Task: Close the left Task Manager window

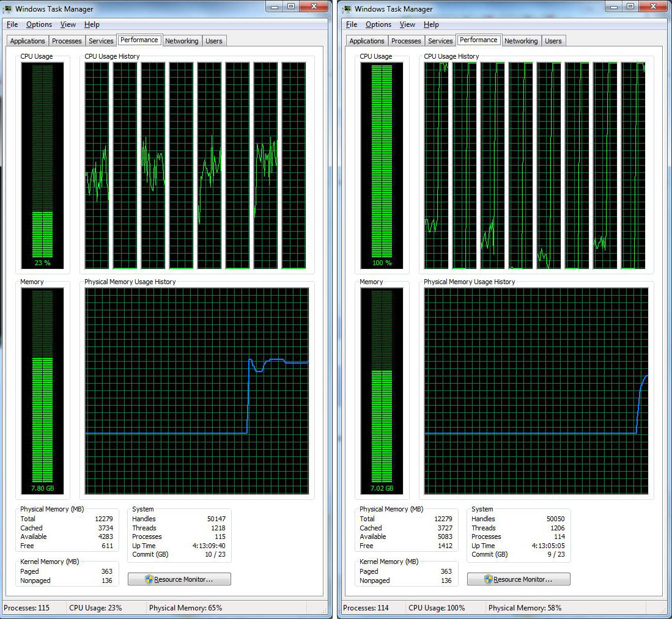Action: [x=314, y=7]
